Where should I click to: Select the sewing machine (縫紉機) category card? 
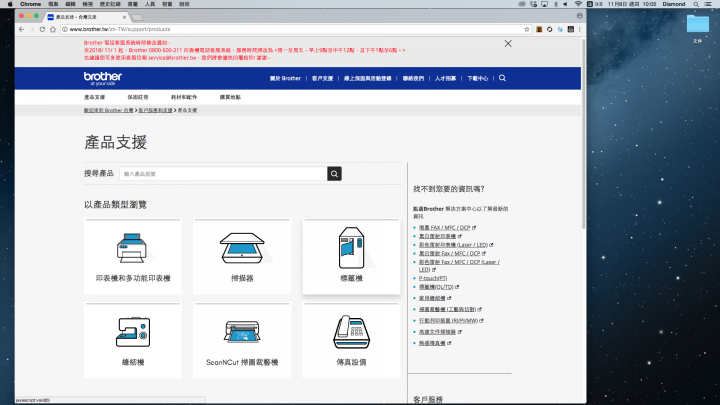(x=133, y=340)
